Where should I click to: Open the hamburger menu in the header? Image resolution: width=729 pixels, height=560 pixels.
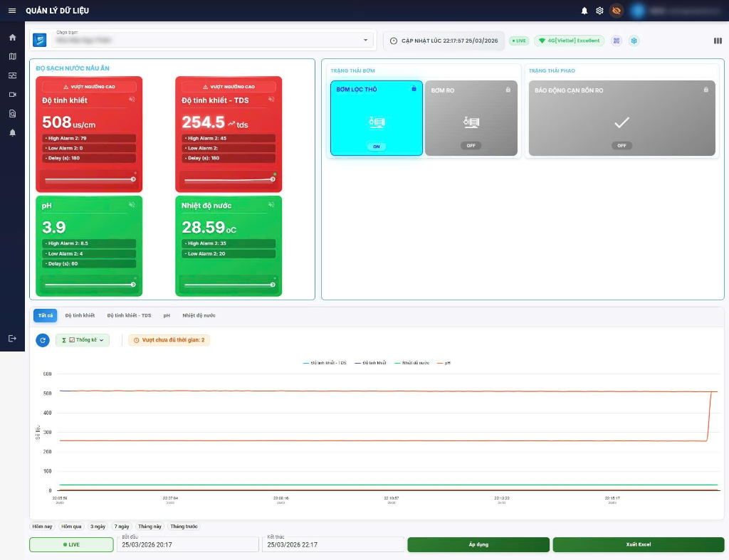point(11,11)
